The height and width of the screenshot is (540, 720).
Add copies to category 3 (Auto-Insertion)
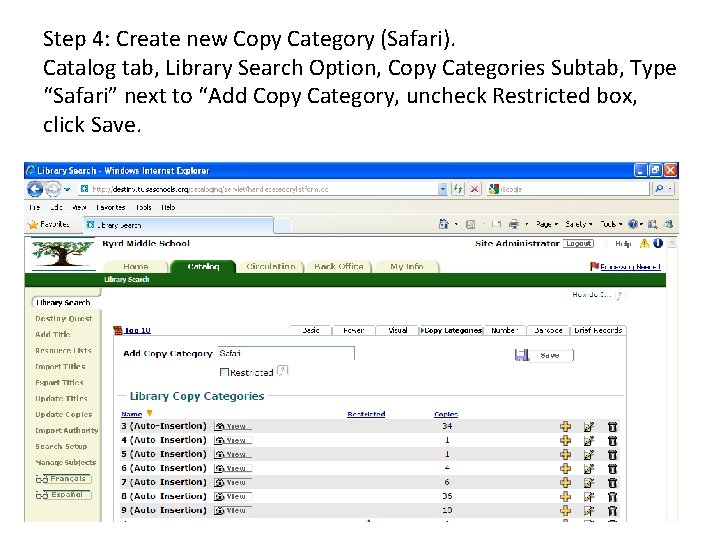(x=566, y=427)
